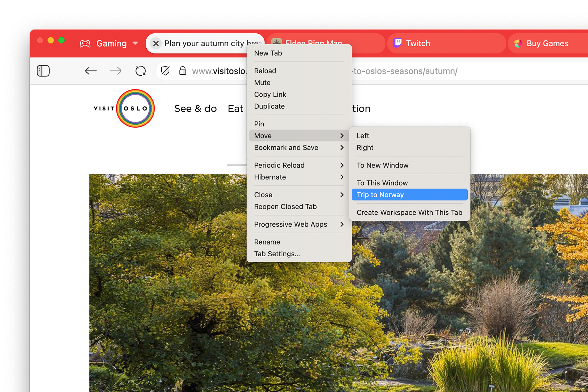This screenshot has width=588, height=392.
Task: Move tab Right via submenu
Action: [410, 148]
